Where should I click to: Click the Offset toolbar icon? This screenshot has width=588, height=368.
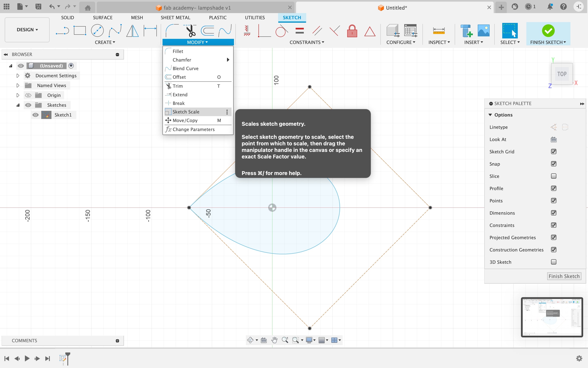208,31
